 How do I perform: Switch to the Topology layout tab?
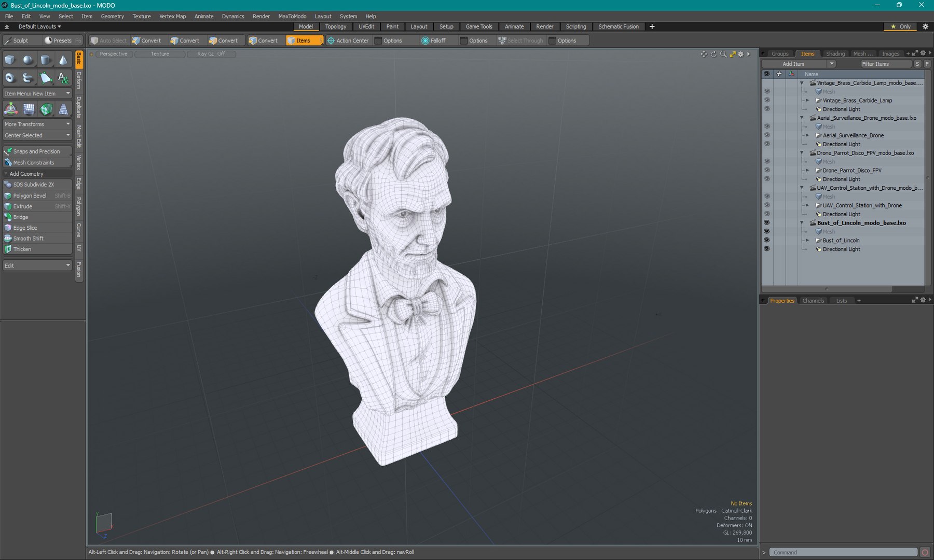pos(336,26)
